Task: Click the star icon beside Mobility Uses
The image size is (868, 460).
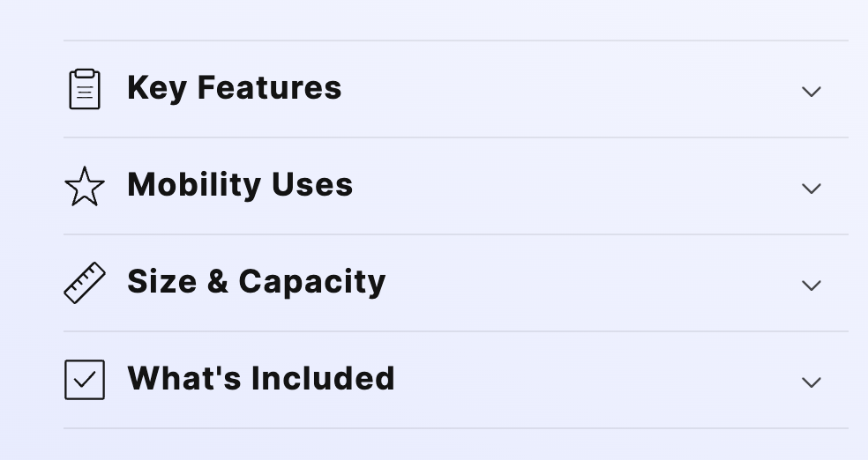Action: (x=85, y=187)
